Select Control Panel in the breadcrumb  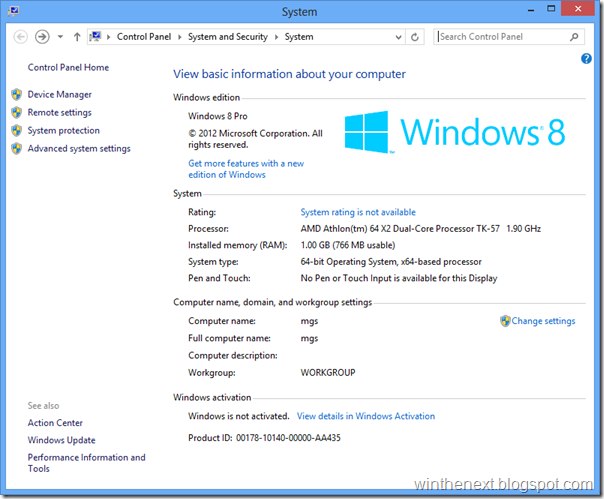144,37
